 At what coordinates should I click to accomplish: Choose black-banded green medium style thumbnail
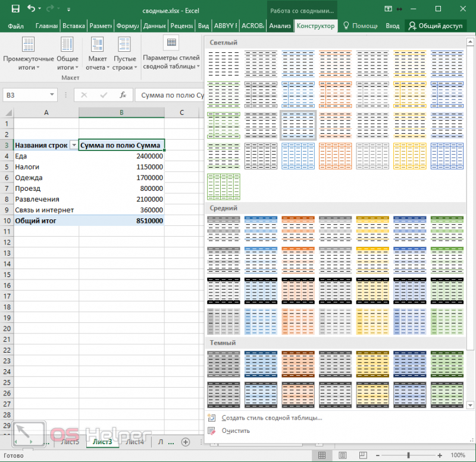[447, 291]
